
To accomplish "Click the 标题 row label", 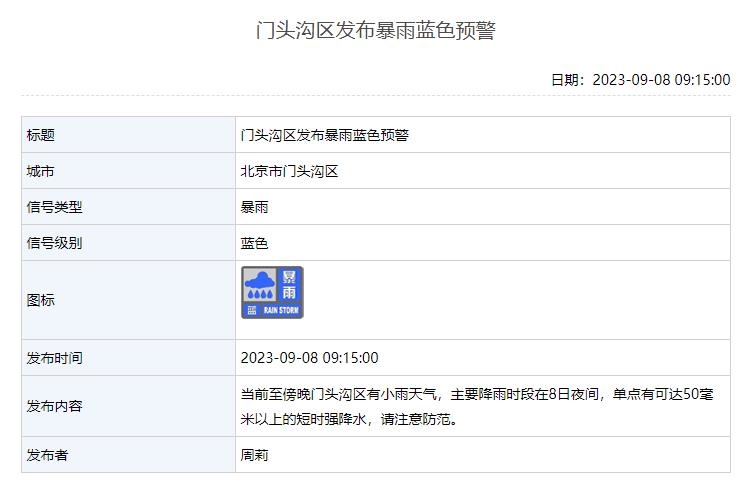I will pyautogui.click(x=40, y=135).
